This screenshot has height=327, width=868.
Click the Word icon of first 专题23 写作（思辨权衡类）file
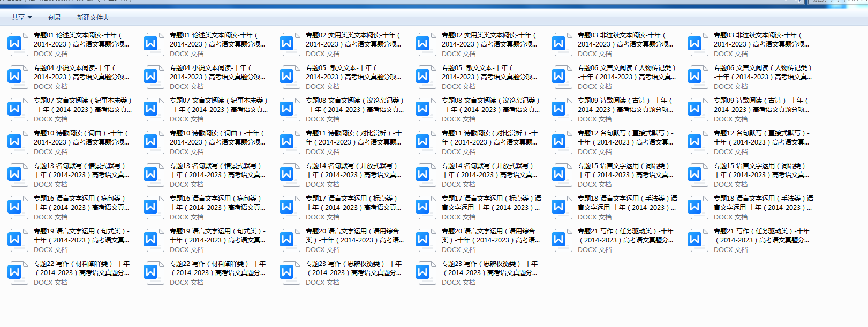click(290, 273)
